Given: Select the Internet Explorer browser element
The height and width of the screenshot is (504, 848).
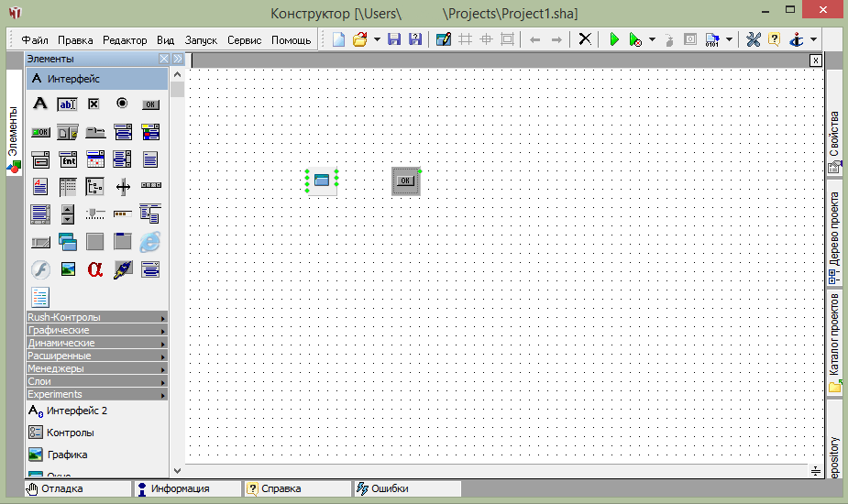Looking at the screenshot, I should pyautogui.click(x=150, y=242).
